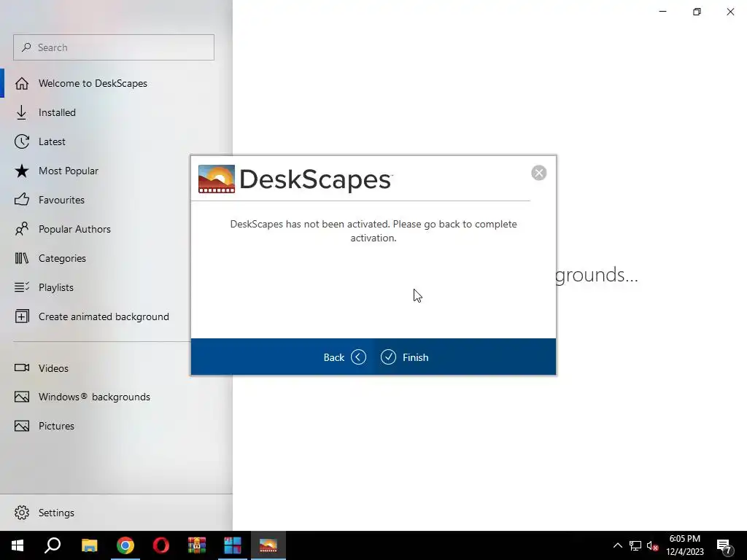Image resolution: width=747 pixels, height=560 pixels.
Task: Click the thumbs-up Favourites icon
Action: pos(21,200)
